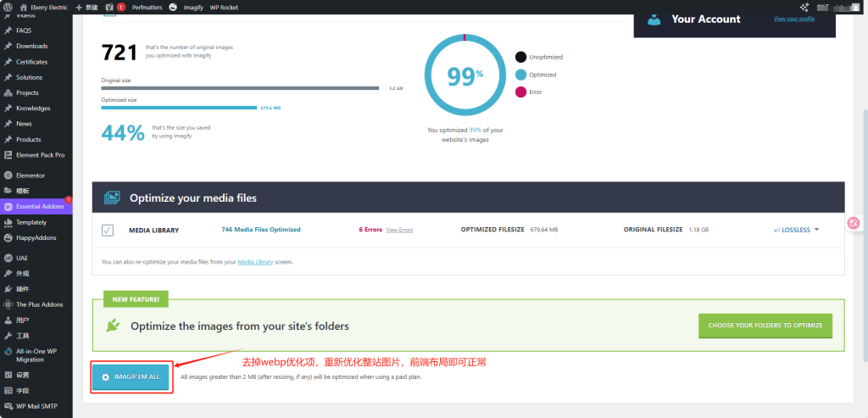Click the View Errors link
This screenshot has height=418, width=868.
pyautogui.click(x=399, y=230)
